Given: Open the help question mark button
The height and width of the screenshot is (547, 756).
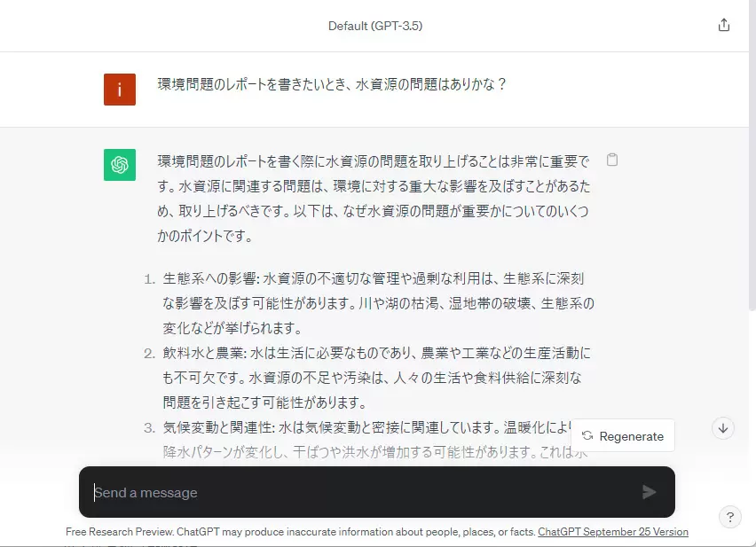Looking at the screenshot, I should pos(730,517).
